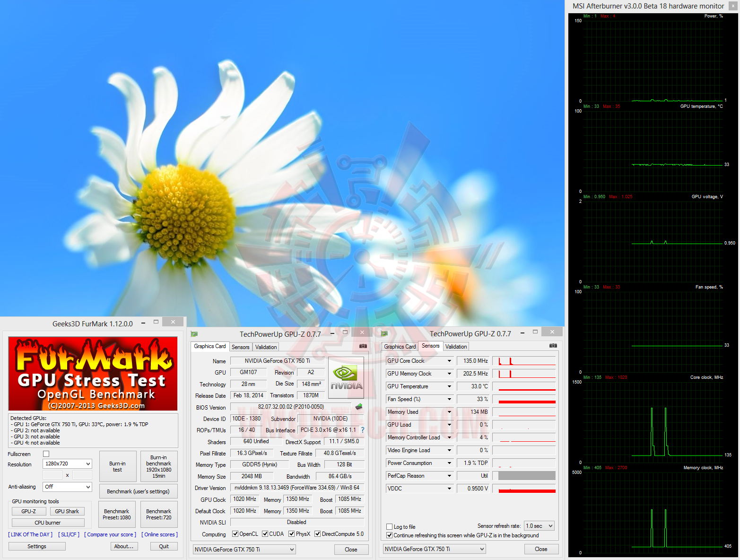
Task: Launch Benchmark Preset:1080
Action: [x=117, y=515]
